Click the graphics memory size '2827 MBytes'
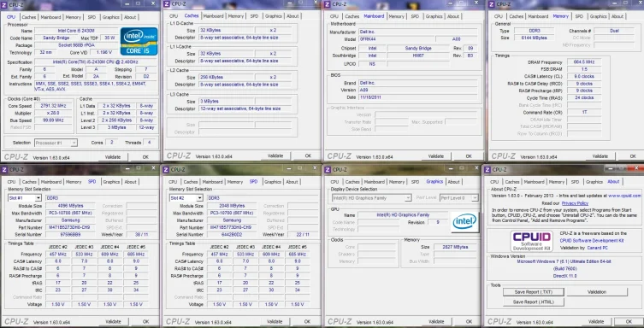This screenshot has width=644, height=328. pyautogui.click(x=456, y=247)
